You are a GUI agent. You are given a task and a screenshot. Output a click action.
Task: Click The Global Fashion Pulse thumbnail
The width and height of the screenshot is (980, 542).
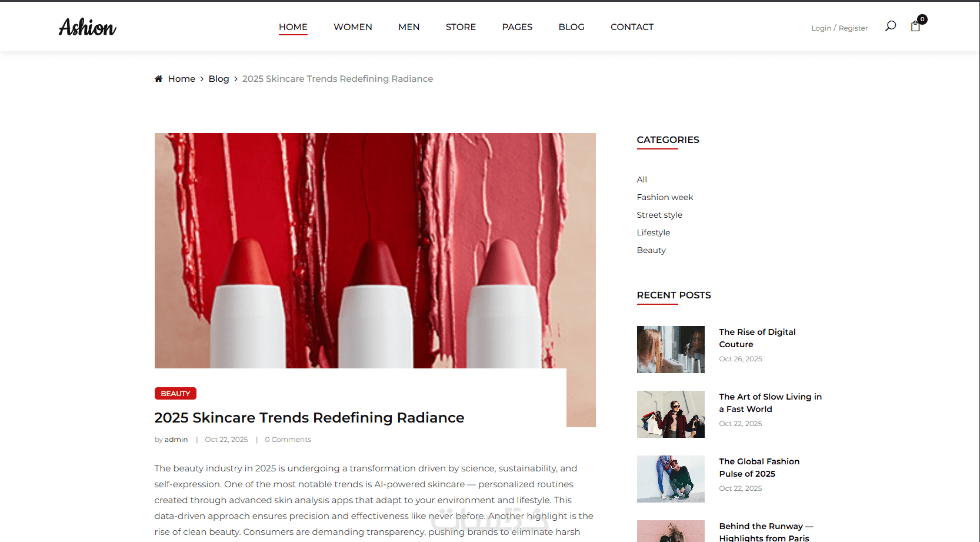(x=671, y=479)
